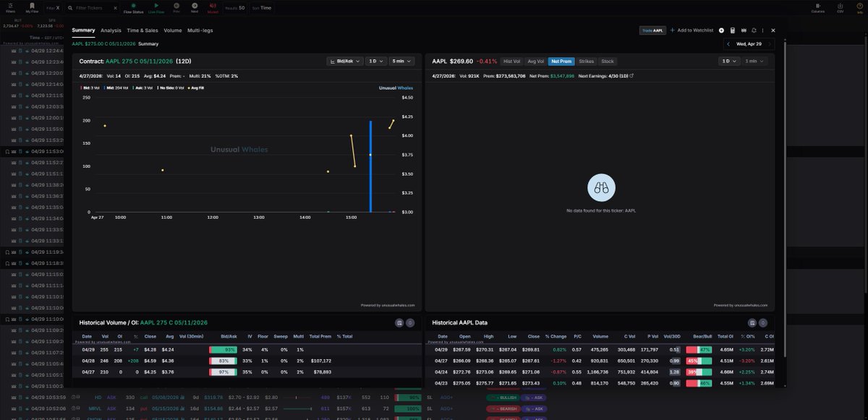Open the 5 min interval dropdown
The image size is (868, 420).
401,61
